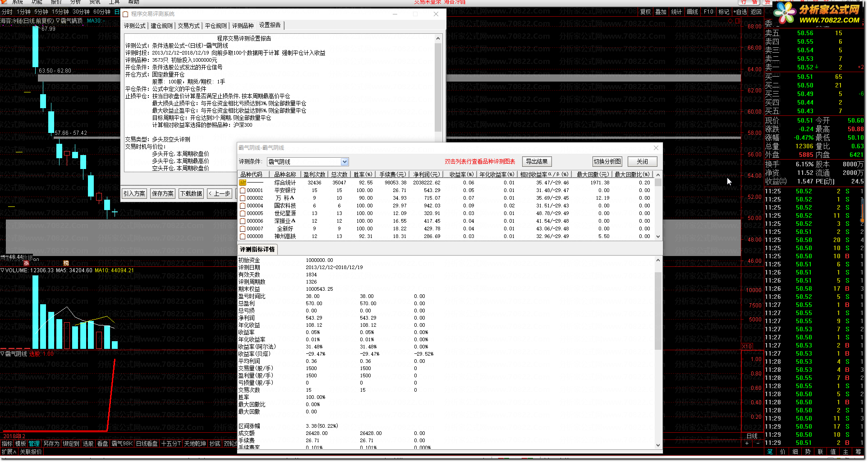868x462 pixels.
Task: Switch chart period to 30分钟
Action: coord(81,12)
